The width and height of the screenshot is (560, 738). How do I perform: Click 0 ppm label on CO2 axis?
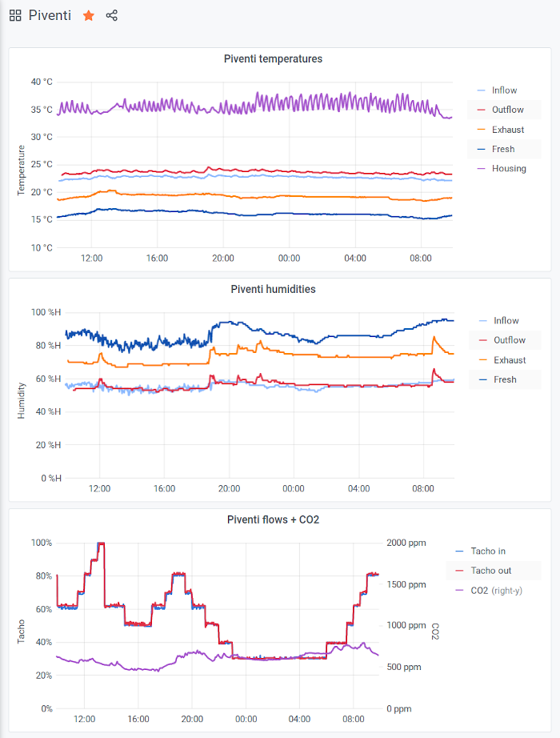pyautogui.click(x=399, y=708)
